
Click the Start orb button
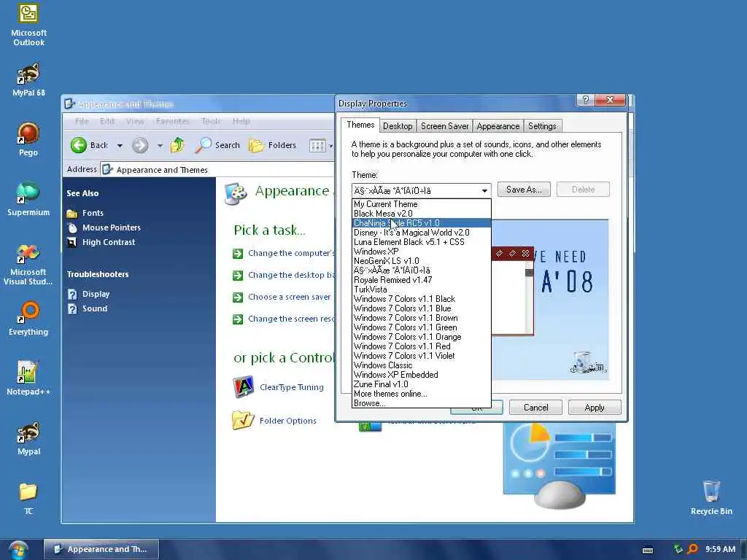point(18,550)
